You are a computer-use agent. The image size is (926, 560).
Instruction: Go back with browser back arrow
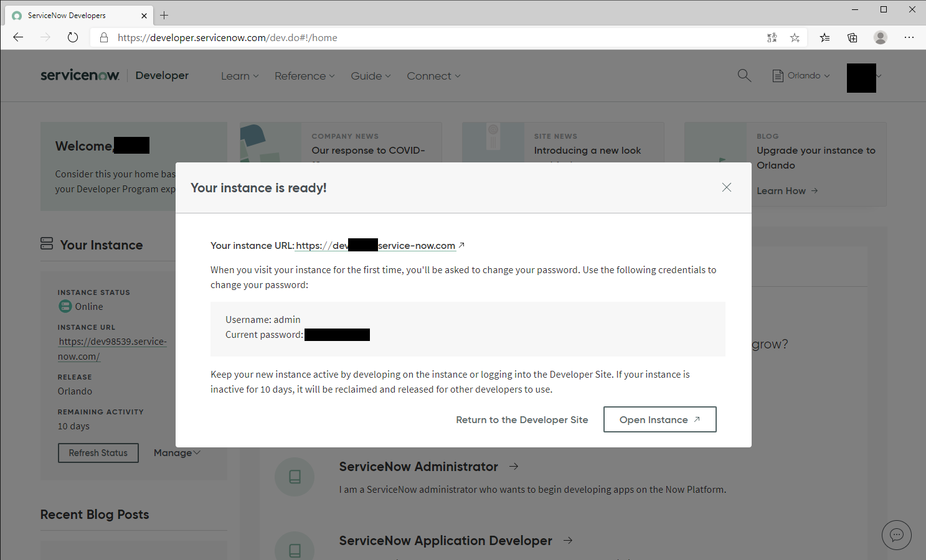[18, 37]
